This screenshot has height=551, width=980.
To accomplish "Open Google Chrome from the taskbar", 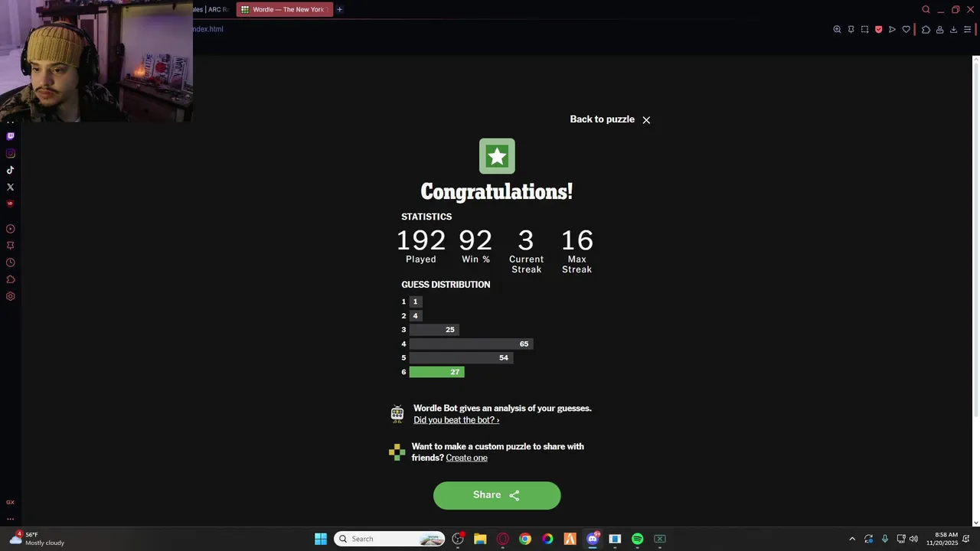I will coord(524,539).
